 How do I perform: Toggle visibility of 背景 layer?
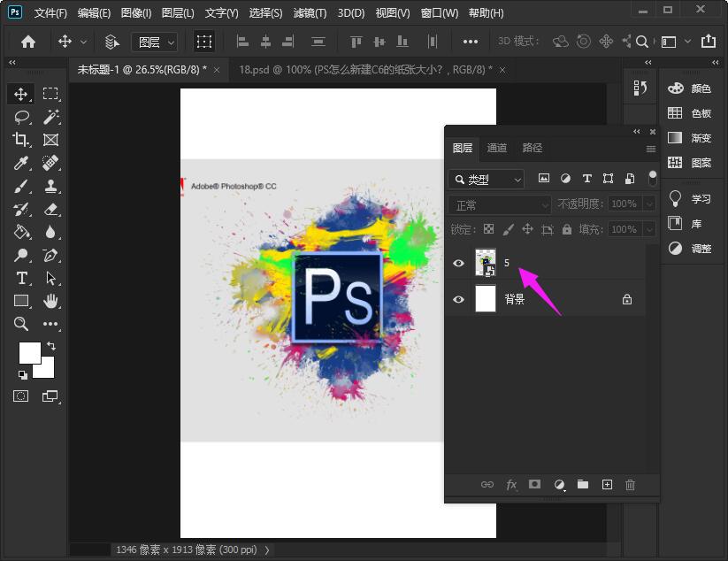tap(458, 300)
